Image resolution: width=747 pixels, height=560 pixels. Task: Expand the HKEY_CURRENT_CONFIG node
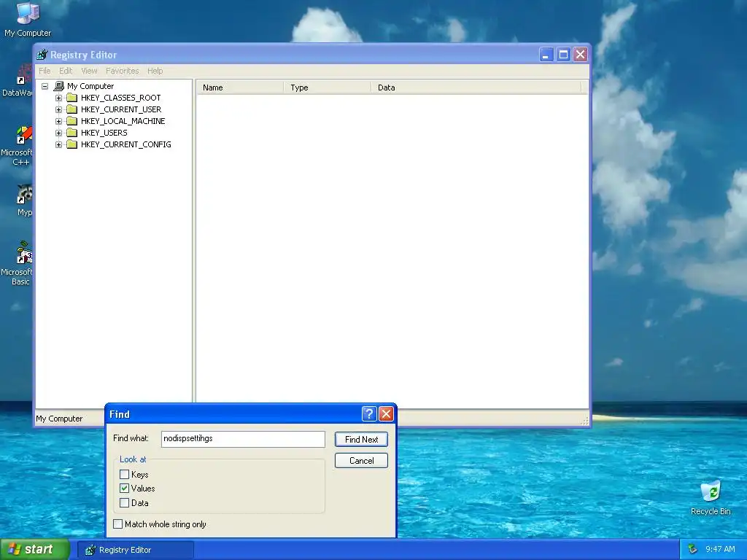pyautogui.click(x=58, y=145)
